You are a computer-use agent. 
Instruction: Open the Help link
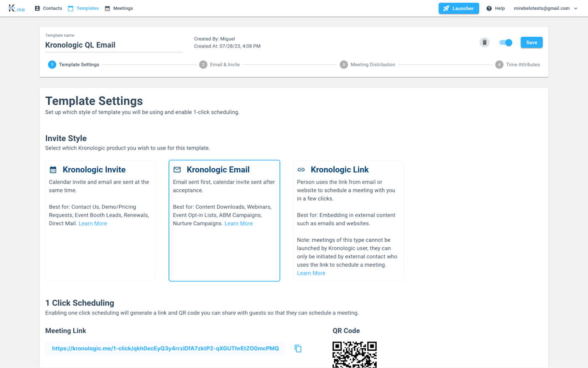point(496,8)
